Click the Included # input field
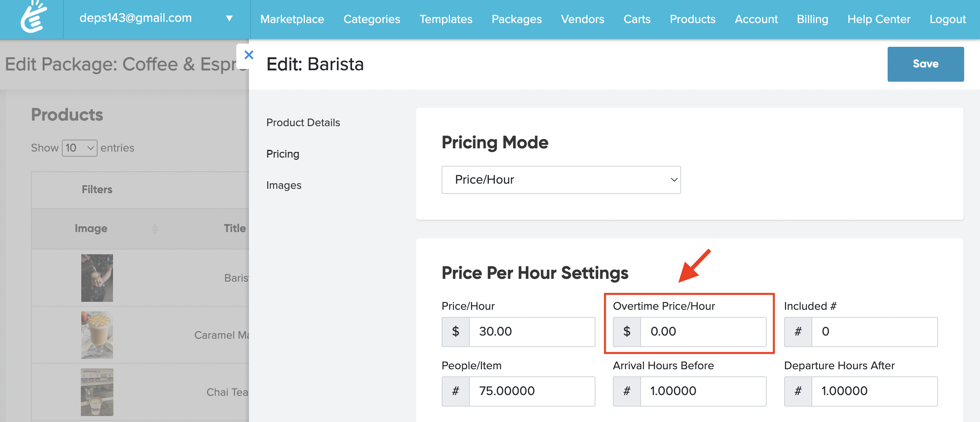This screenshot has height=422, width=980. pyautogui.click(x=874, y=332)
